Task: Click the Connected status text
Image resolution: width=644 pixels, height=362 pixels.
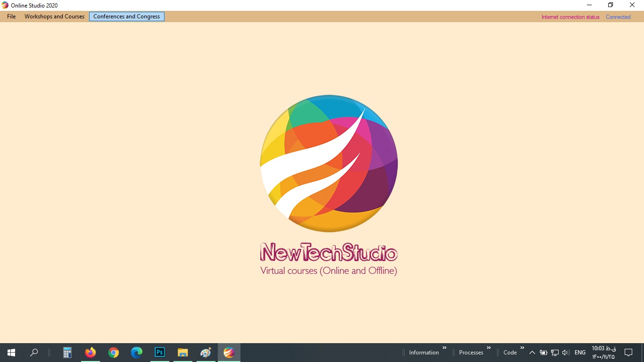Action: [618, 17]
